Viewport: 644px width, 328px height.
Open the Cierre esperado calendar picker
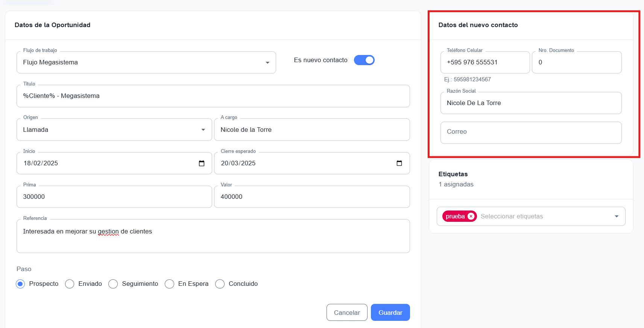click(399, 163)
